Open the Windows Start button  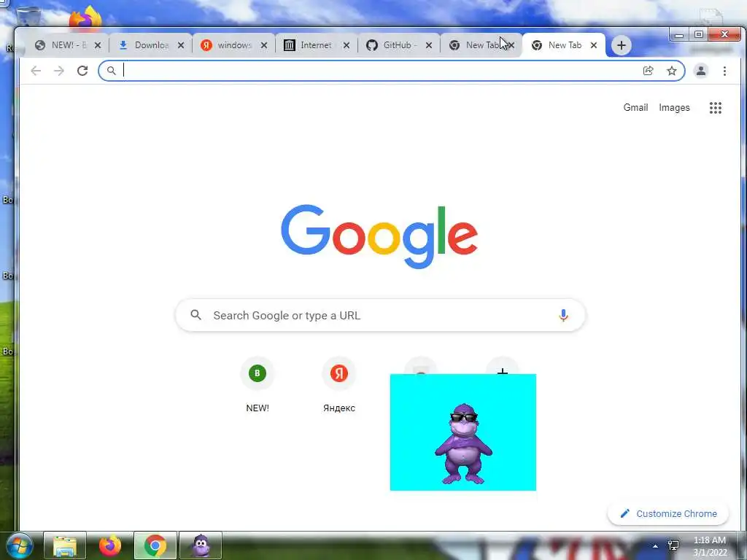click(x=18, y=545)
